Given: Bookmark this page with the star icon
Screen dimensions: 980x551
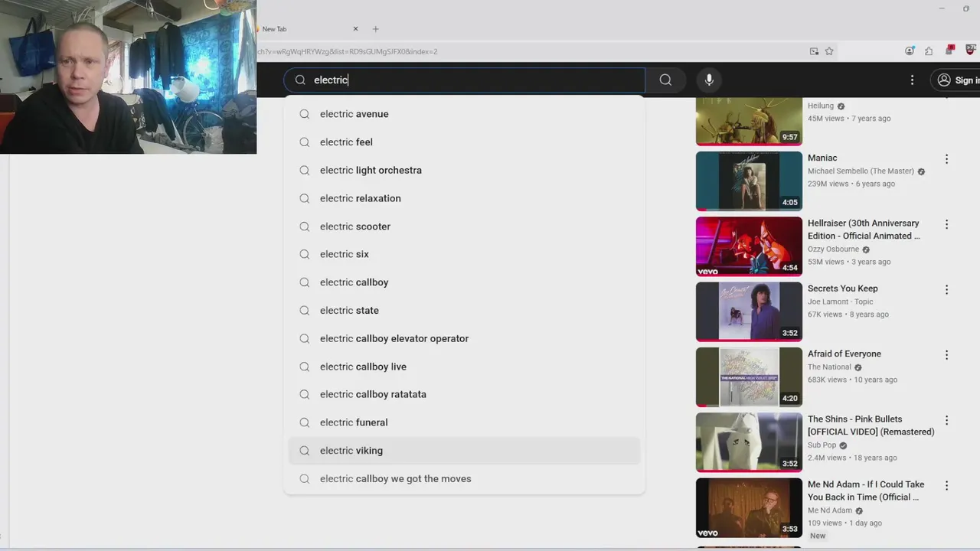Looking at the screenshot, I should pyautogui.click(x=829, y=51).
